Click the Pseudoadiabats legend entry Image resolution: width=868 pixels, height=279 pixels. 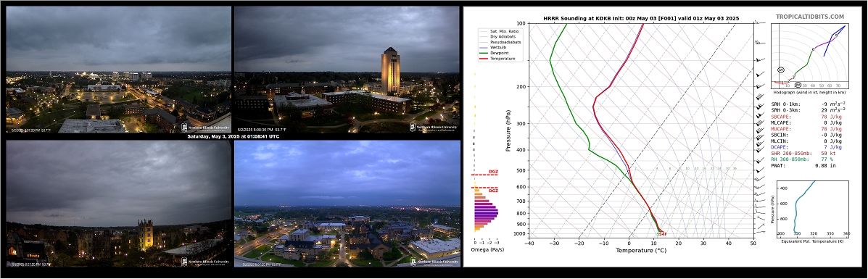(x=499, y=42)
